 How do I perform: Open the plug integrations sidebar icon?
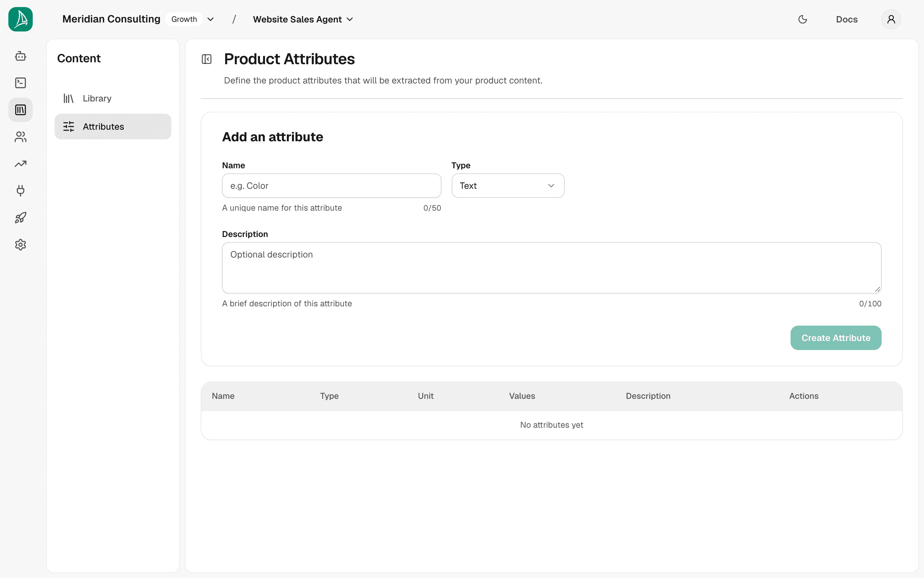(x=21, y=190)
